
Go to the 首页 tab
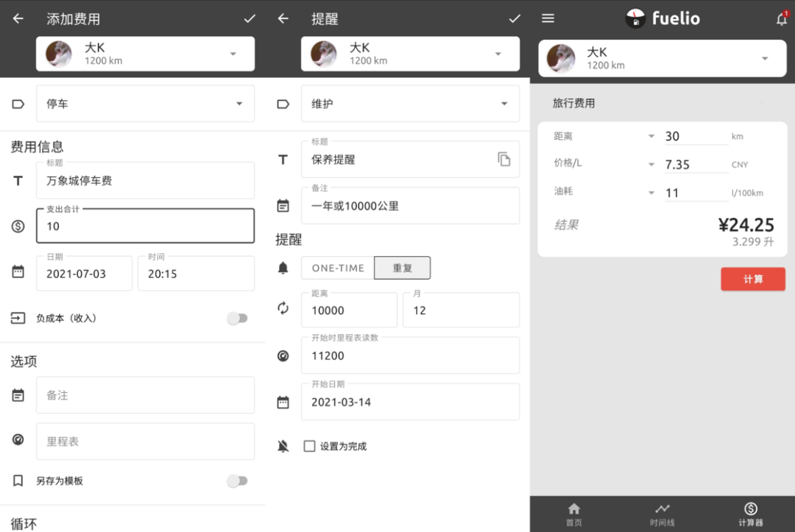[x=574, y=514]
